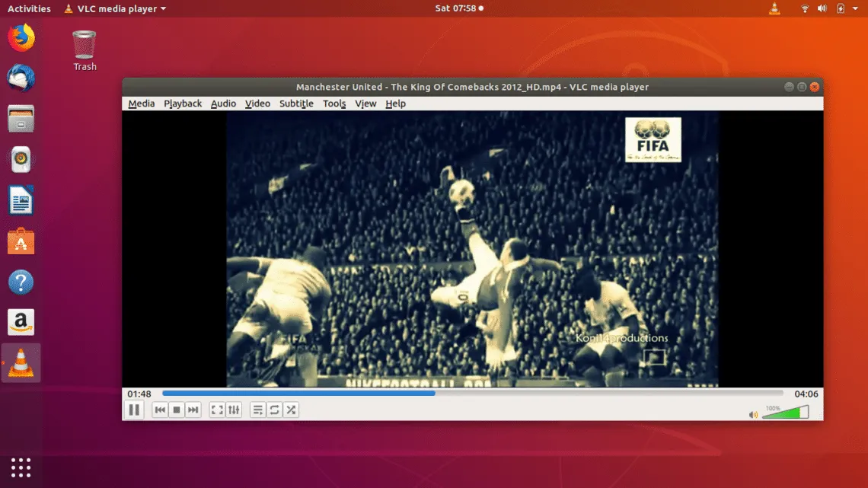The width and height of the screenshot is (868, 488).
Task: Click the 04:06 total time label
Action: 806,394
